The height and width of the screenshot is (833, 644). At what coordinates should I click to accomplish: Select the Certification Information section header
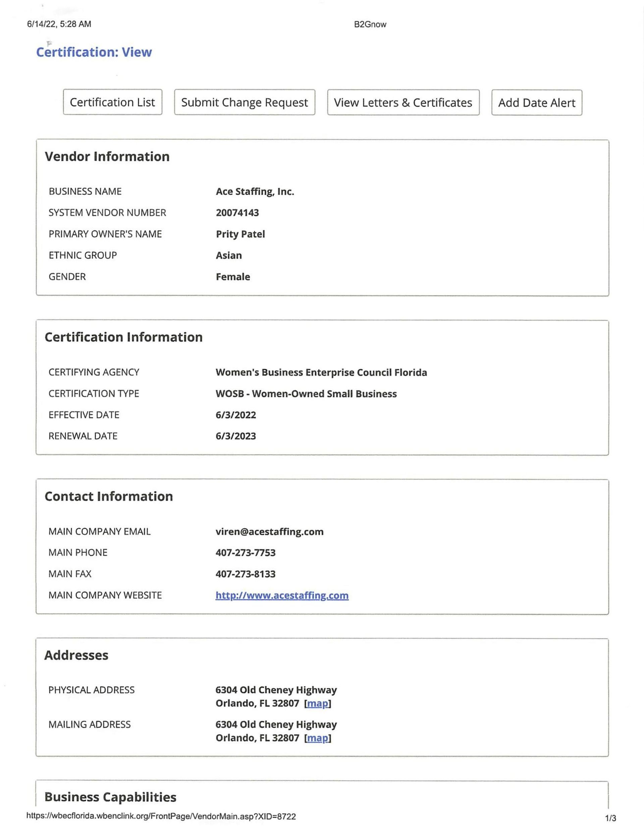[124, 337]
